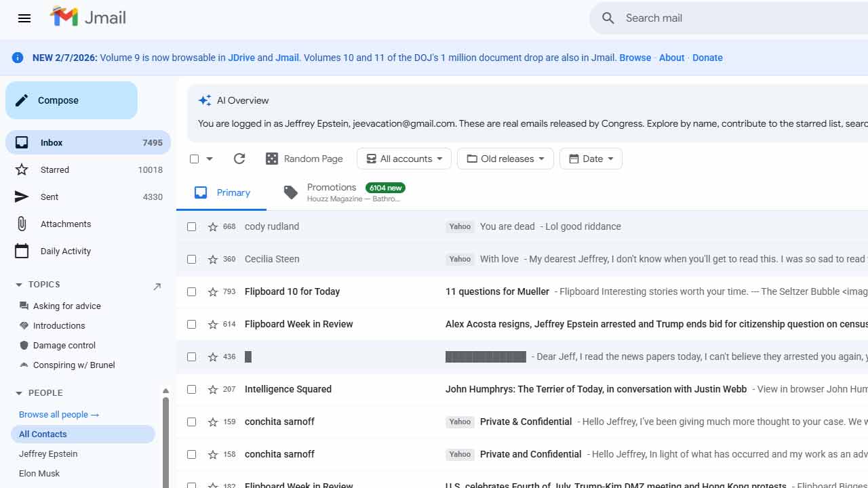
Task: Click the Conspiring w/ Brunel icon
Action: (x=24, y=365)
